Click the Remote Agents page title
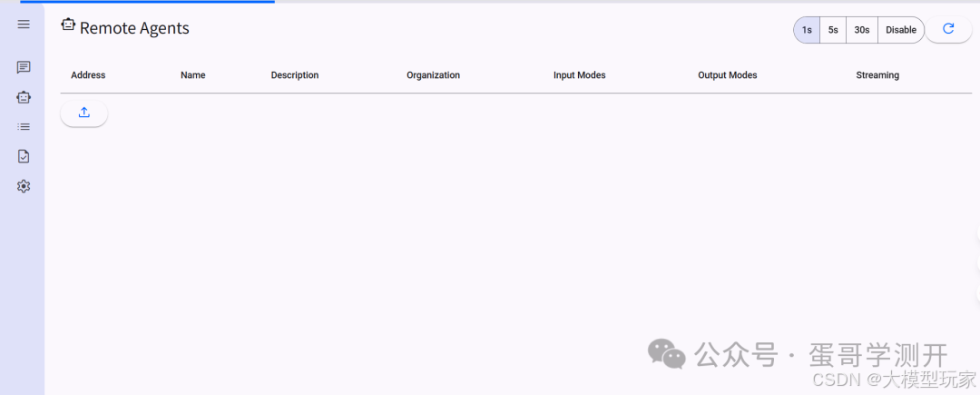Screen dimensions: 980x395 [x=134, y=28]
